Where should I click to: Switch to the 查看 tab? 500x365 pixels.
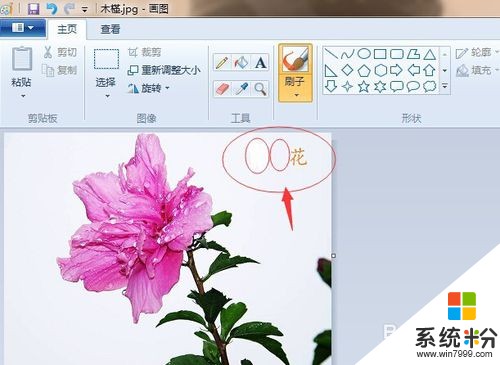click(x=110, y=29)
